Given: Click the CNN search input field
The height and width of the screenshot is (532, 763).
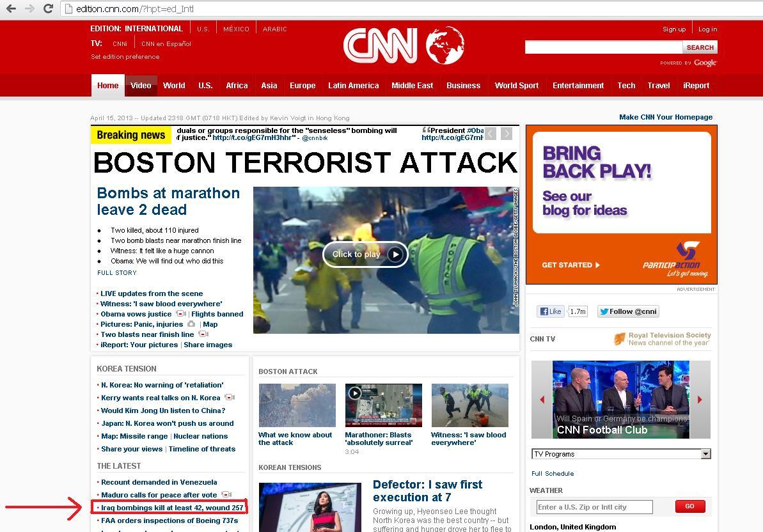Looking at the screenshot, I should pos(603,47).
